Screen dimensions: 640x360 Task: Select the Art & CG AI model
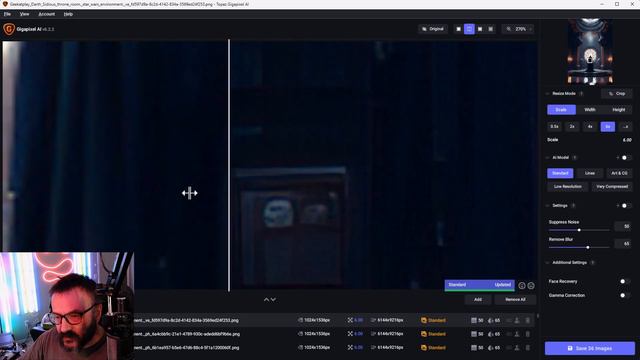tap(619, 173)
